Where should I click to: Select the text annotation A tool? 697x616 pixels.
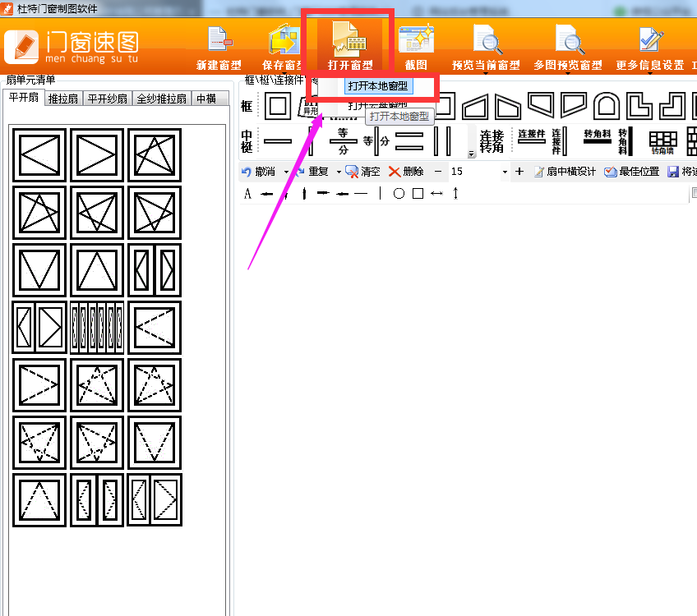[247, 194]
